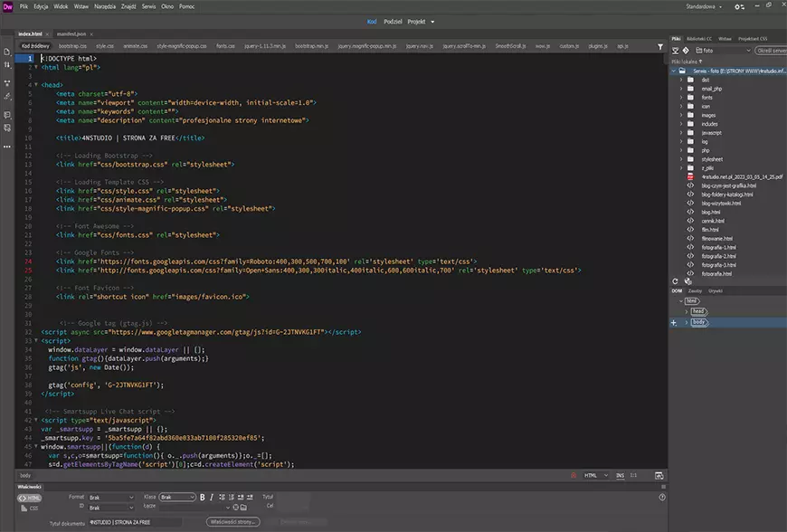Click the comment icon in left toolbar
Image resolution: width=787 pixels, height=532 pixels.
(x=7, y=115)
